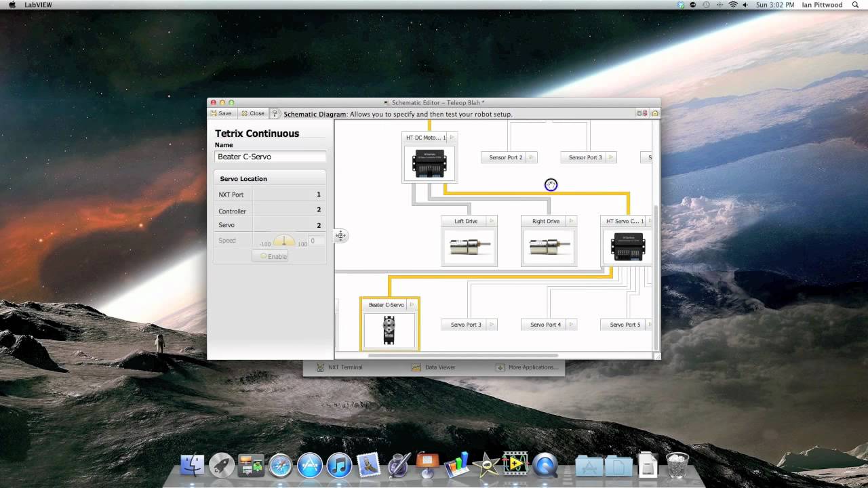
Task: Expand the Beater C-Servo block arrow
Action: pos(412,305)
